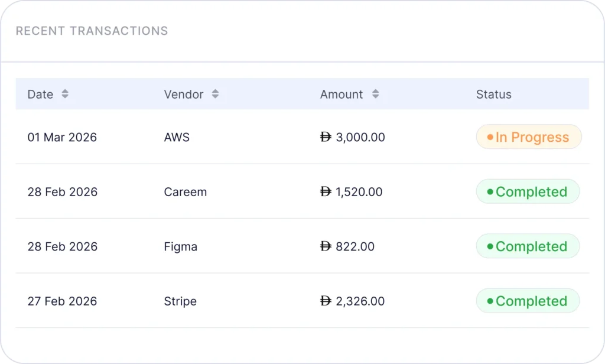
Task: Click the orange dot in In Progress badge
Action: pyautogui.click(x=490, y=138)
